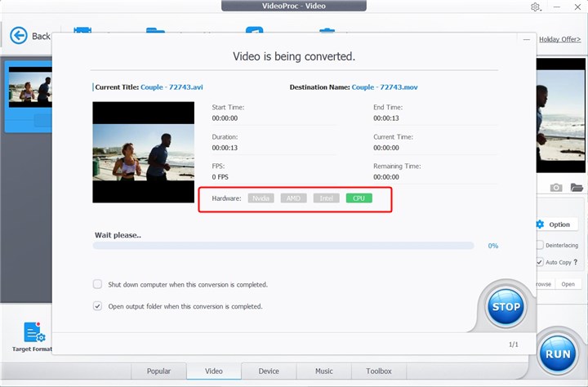
Task: Open the Holiday Offer link
Action: tap(560, 39)
